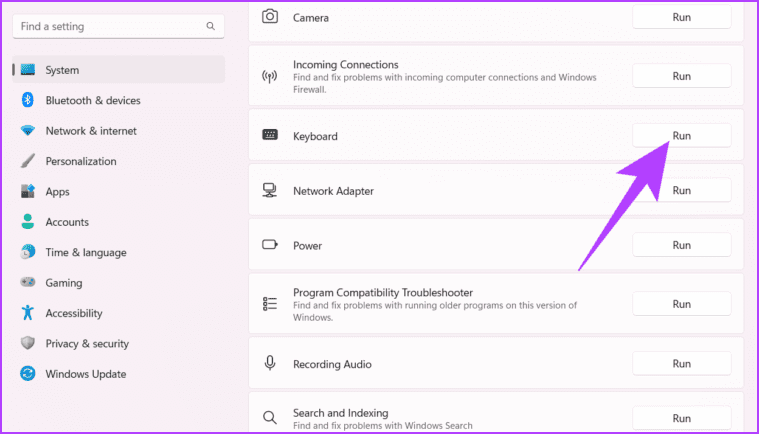Image resolution: width=759 pixels, height=434 pixels.
Task: Click the Wi-Fi icon beside Network & internet
Action: tap(28, 131)
